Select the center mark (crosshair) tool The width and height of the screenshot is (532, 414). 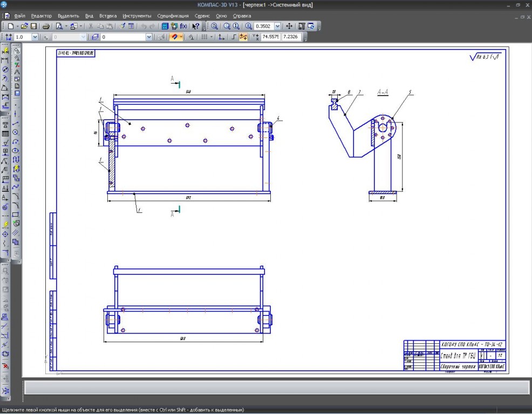tap(5, 234)
